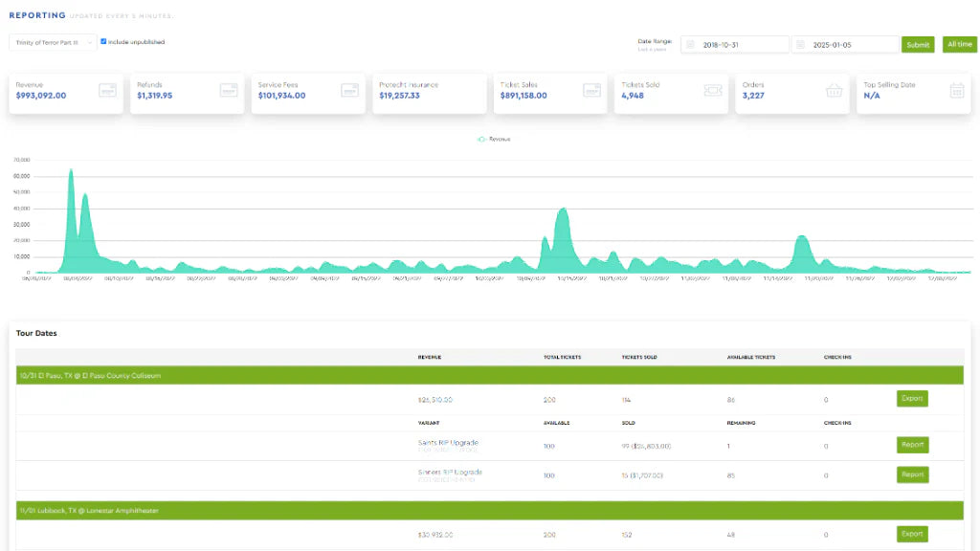The width and height of the screenshot is (980, 551).
Task: Select the All time button
Action: tap(960, 45)
